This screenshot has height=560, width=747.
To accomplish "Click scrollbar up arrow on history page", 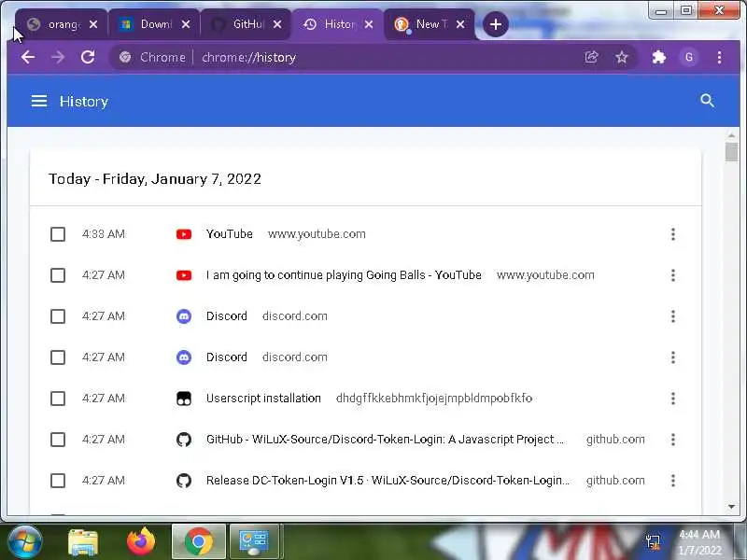I will coord(731,136).
